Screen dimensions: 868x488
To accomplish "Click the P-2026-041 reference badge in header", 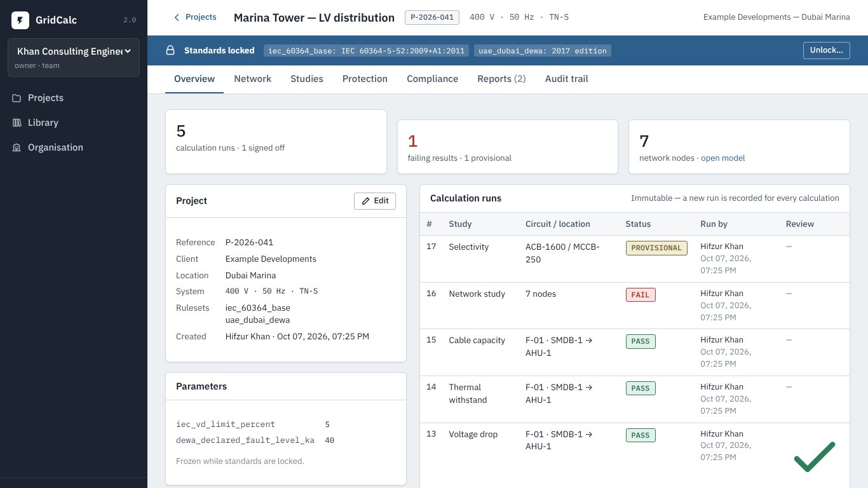I will click(432, 17).
